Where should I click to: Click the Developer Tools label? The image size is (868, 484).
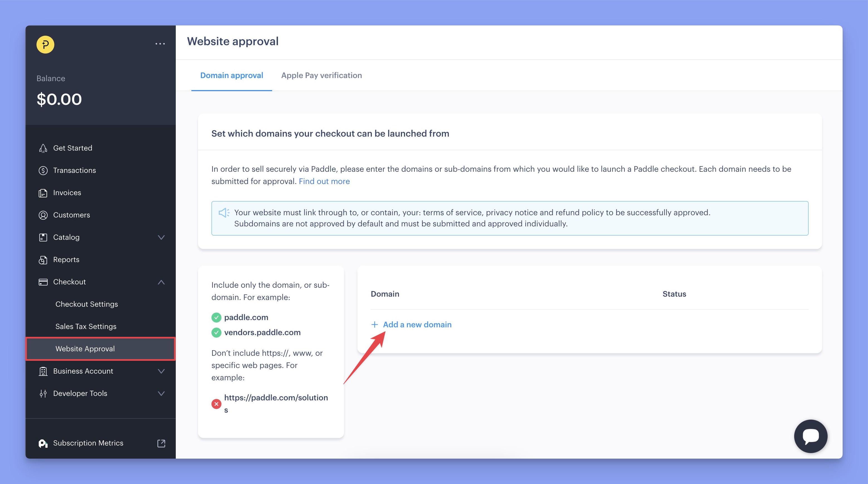pos(80,393)
